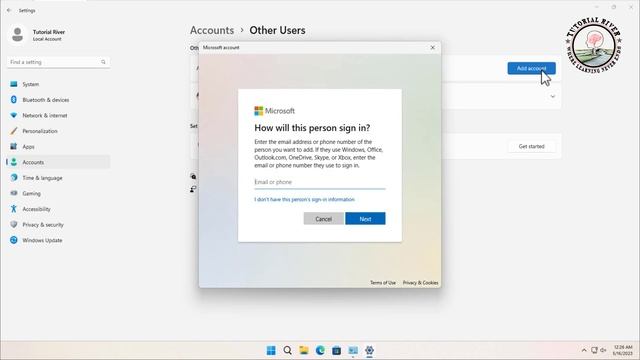Expand the chevron under Add account

pos(553,97)
